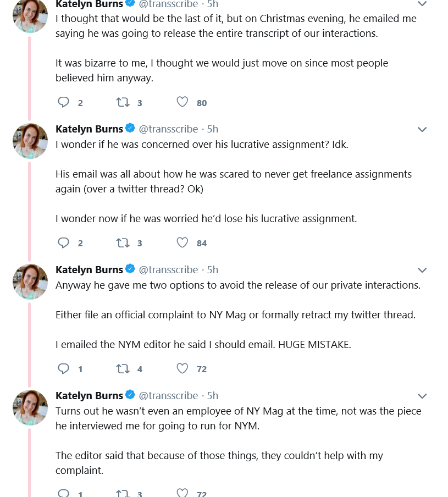This screenshot has width=448, height=497.
Task: Like the tweet showing 80 likes
Action: point(182,102)
